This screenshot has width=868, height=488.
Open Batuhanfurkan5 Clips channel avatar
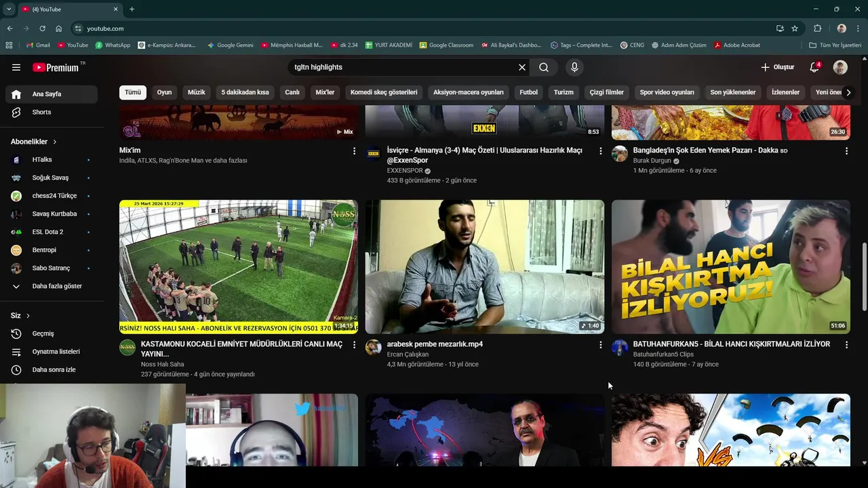[620, 348]
